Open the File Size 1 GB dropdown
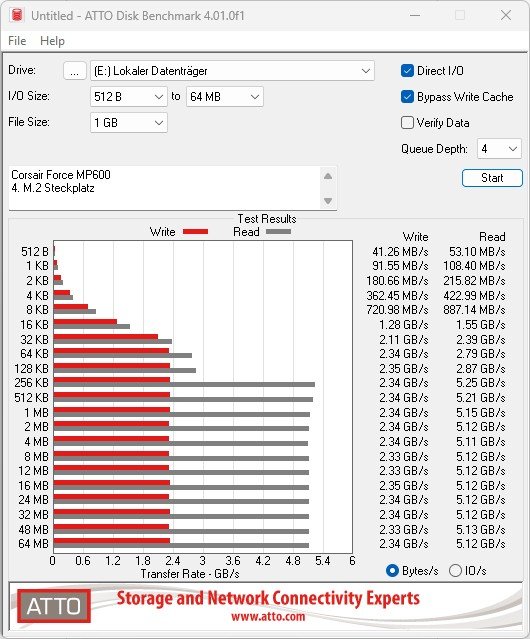The height and width of the screenshot is (639, 530). [x=128, y=123]
